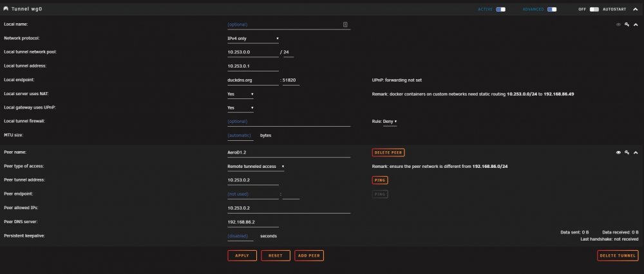The width and height of the screenshot is (644, 274).
Task: Click the ADD PEER button
Action: coord(309,255)
